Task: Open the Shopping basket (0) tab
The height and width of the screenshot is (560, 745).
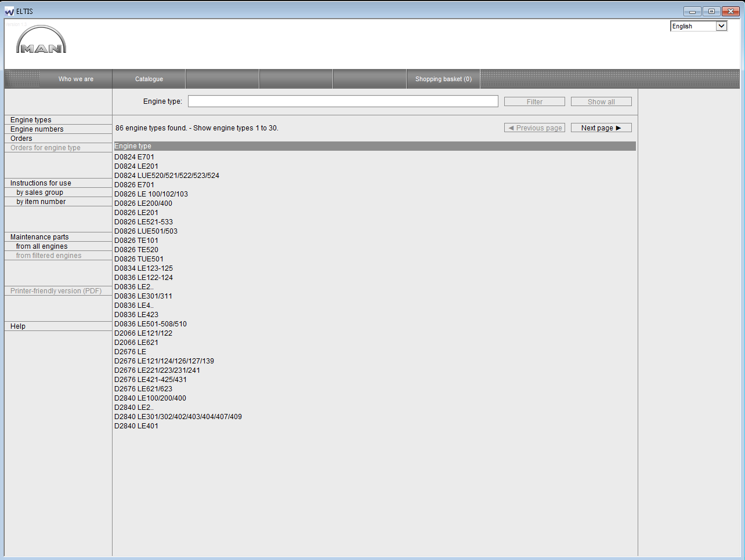Action: [443, 79]
